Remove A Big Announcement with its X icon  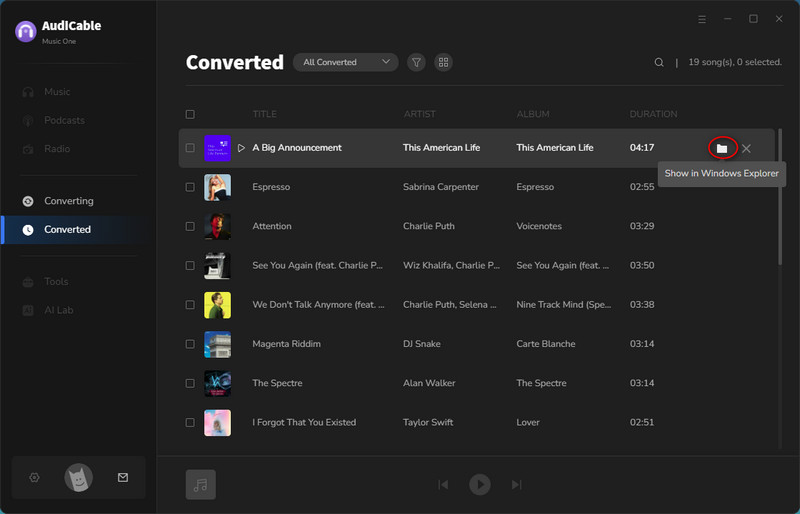click(746, 149)
